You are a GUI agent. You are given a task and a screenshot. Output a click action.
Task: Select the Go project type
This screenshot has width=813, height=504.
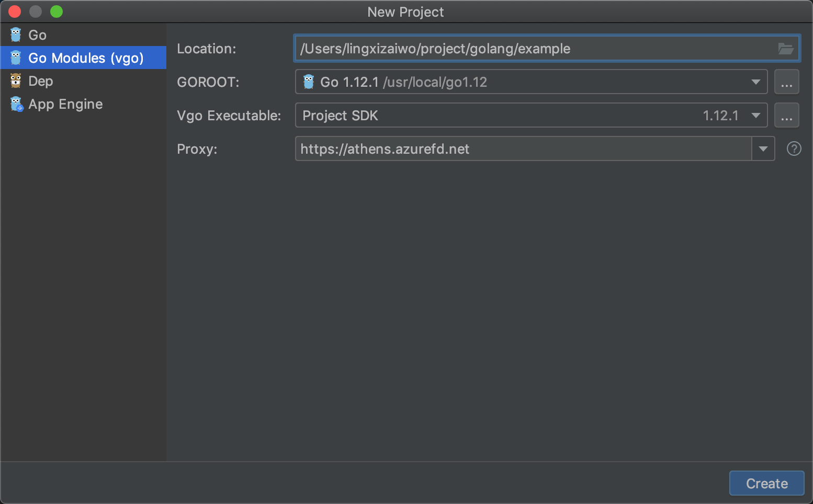tap(38, 35)
